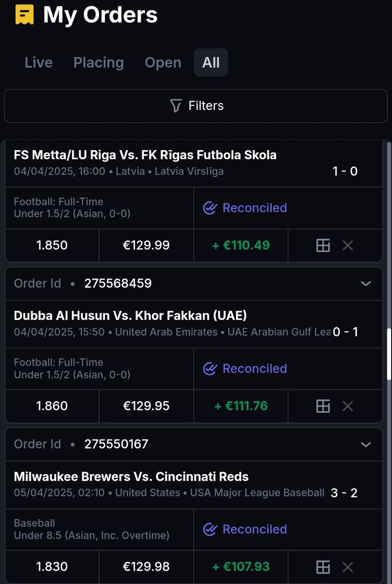Click the orders list vertical scrollbar thumb
The height and width of the screenshot is (584, 392).
click(x=389, y=354)
